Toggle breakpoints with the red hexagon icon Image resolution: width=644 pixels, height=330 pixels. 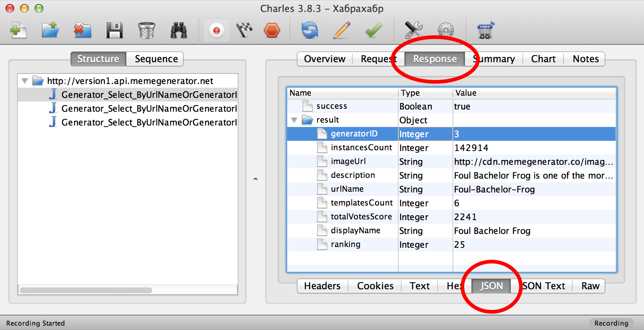point(272,31)
